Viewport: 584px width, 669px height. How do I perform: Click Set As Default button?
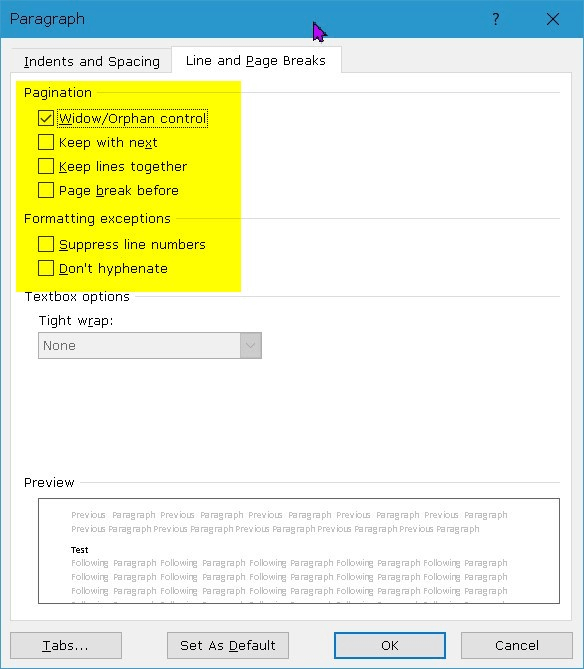(228, 646)
